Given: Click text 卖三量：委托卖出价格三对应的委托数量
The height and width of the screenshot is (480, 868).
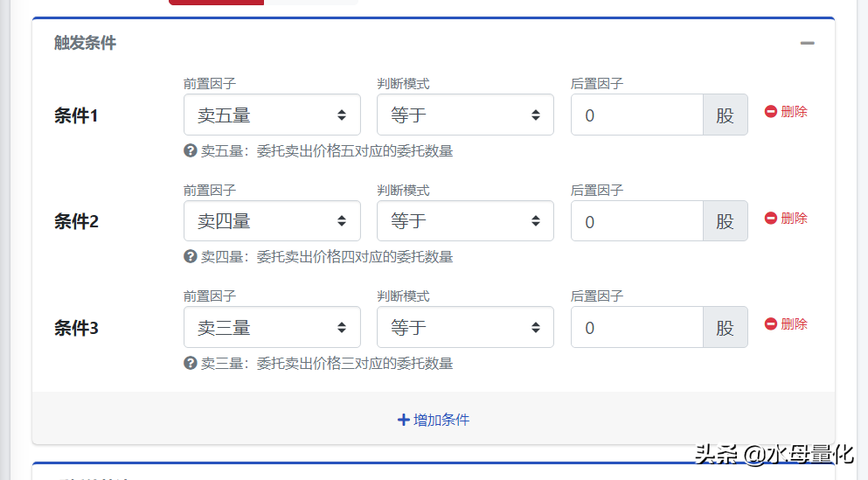Looking at the screenshot, I should click(327, 363).
